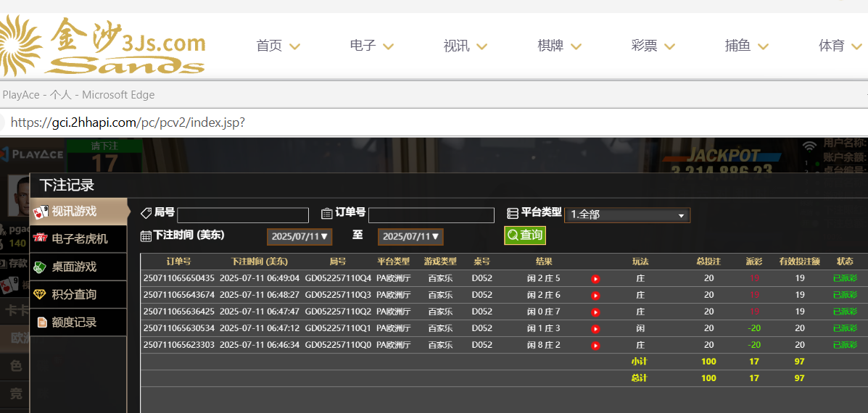868x413 pixels.
Task: Select the 电子老虎机 sidebar tab
Action: click(x=78, y=239)
